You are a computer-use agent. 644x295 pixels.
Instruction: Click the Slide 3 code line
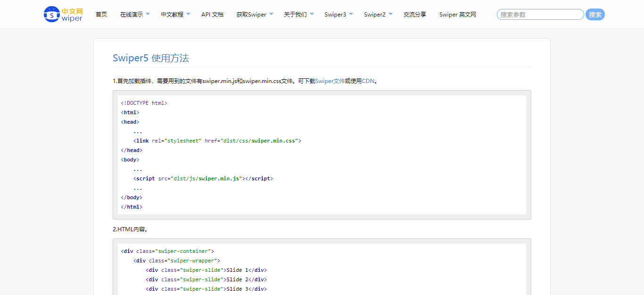[x=206, y=289]
